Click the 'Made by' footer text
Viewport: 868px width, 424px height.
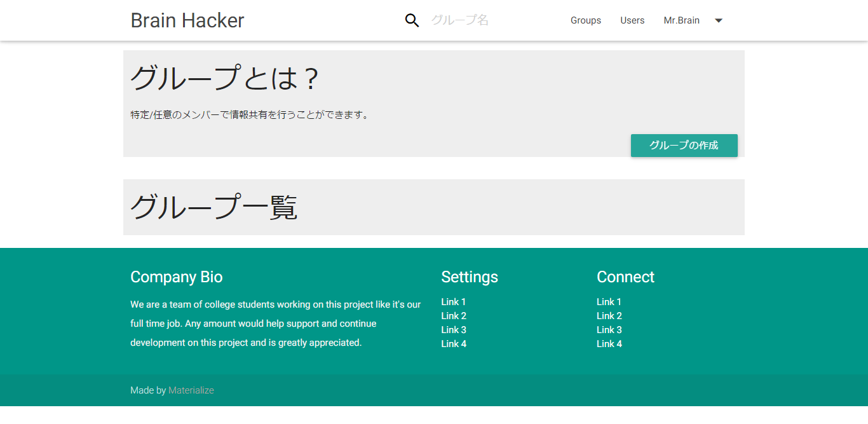click(x=148, y=390)
